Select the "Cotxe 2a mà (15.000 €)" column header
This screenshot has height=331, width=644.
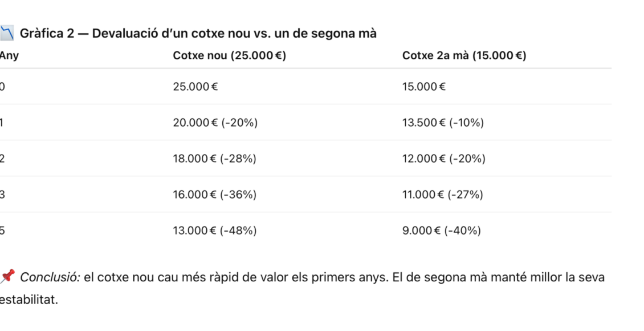click(x=464, y=56)
